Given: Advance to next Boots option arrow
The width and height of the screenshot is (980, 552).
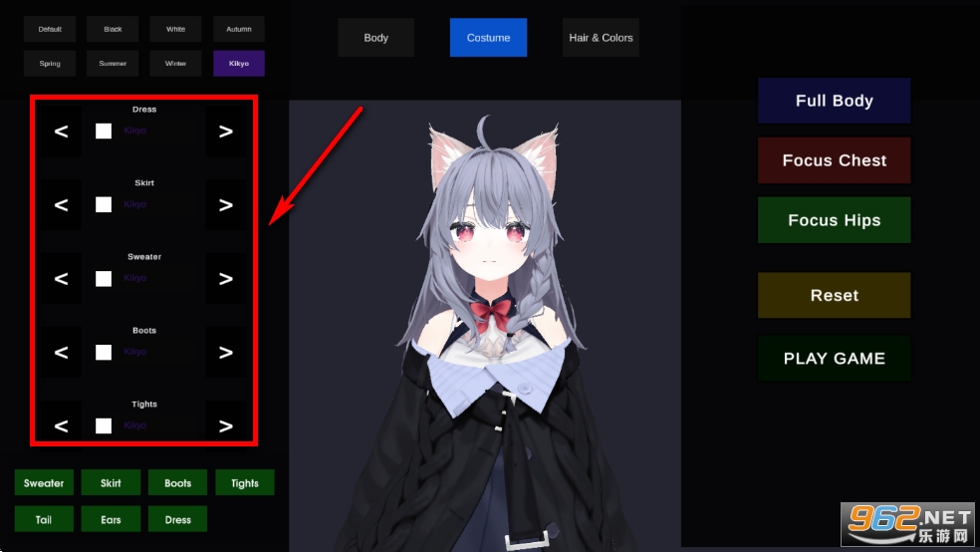Looking at the screenshot, I should (x=226, y=353).
